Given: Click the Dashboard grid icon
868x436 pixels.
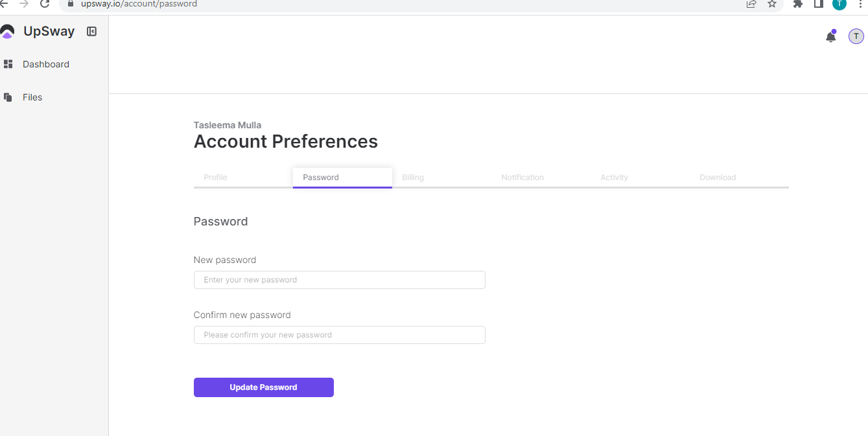Looking at the screenshot, I should pyautogui.click(x=8, y=64).
